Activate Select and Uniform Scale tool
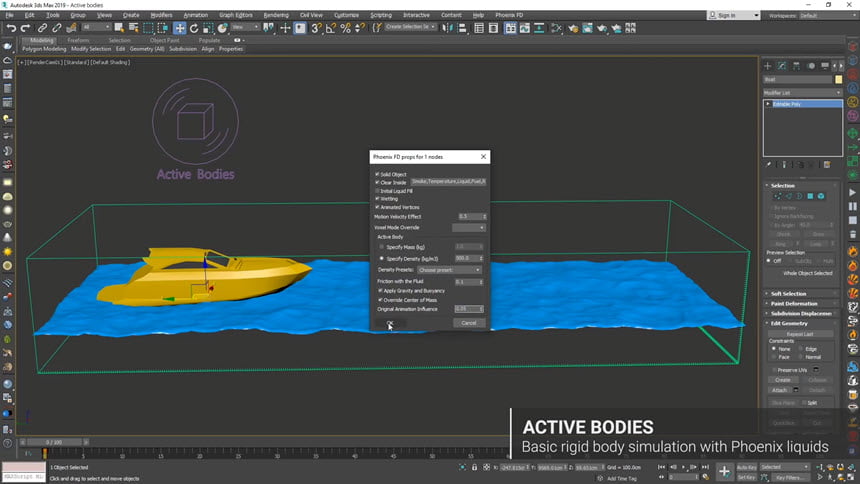Image resolution: width=860 pixels, height=484 pixels. (208, 28)
